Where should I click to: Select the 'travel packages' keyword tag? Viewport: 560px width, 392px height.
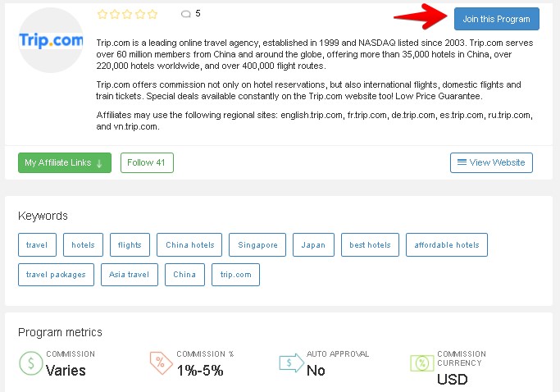[x=56, y=275]
